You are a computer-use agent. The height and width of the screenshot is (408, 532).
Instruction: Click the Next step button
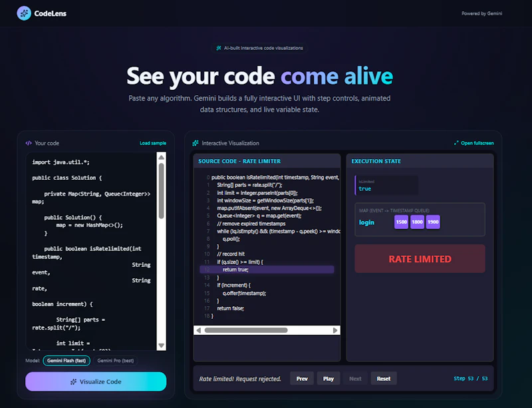point(355,379)
